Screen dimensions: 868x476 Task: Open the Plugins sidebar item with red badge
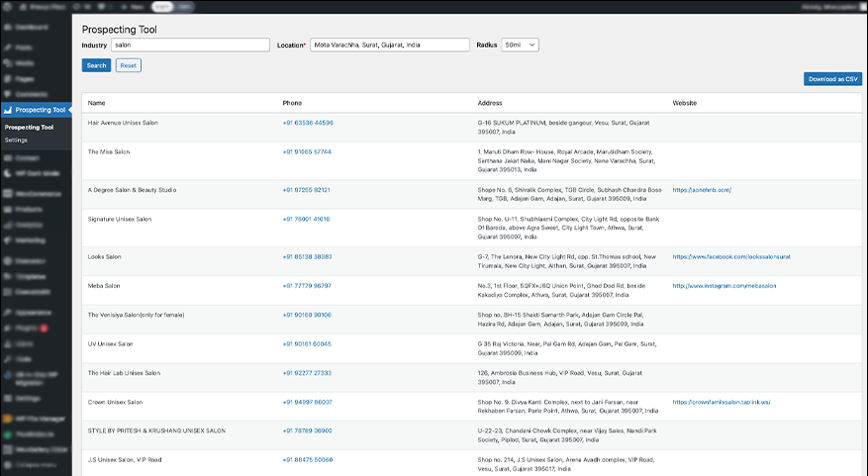28,328
